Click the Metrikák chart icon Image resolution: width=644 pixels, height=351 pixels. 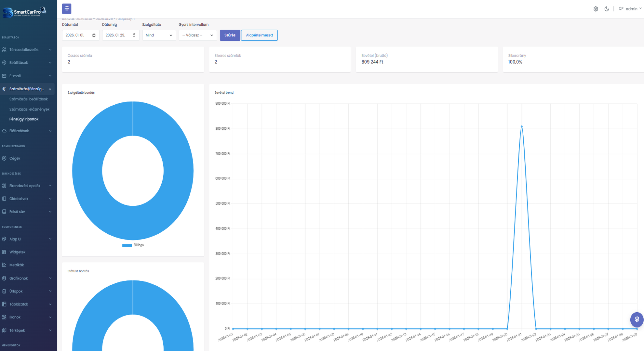(x=4, y=265)
